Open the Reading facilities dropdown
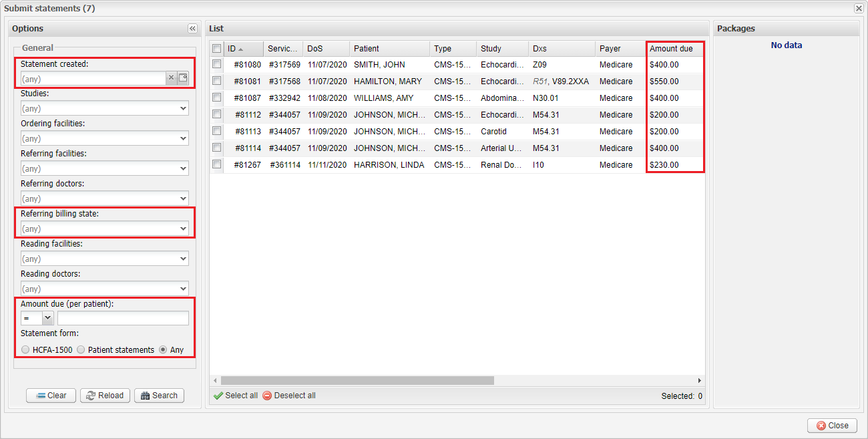Image resolution: width=868 pixels, height=439 pixels. coord(183,259)
